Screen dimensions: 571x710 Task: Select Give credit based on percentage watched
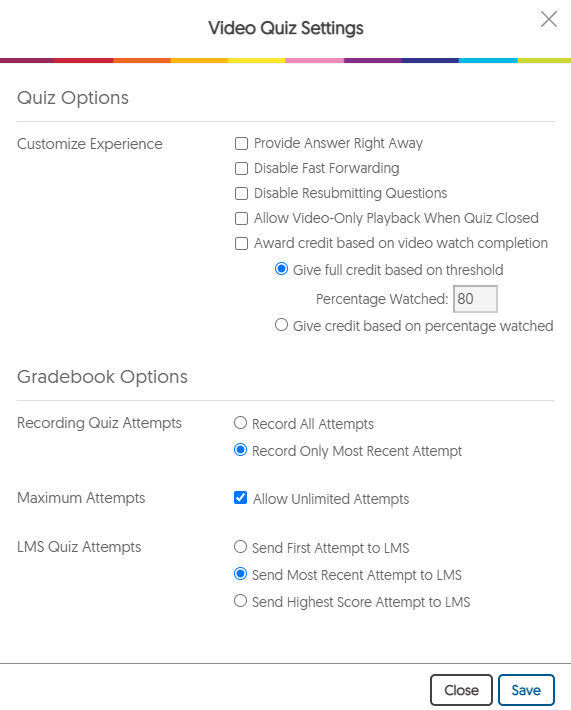tap(281, 325)
